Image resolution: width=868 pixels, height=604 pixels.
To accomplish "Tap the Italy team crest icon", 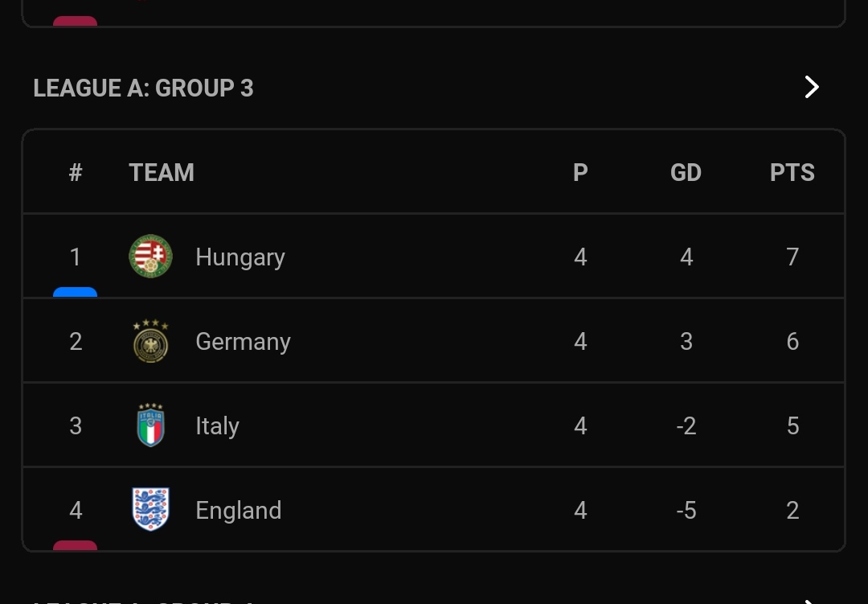I will tap(151, 425).
